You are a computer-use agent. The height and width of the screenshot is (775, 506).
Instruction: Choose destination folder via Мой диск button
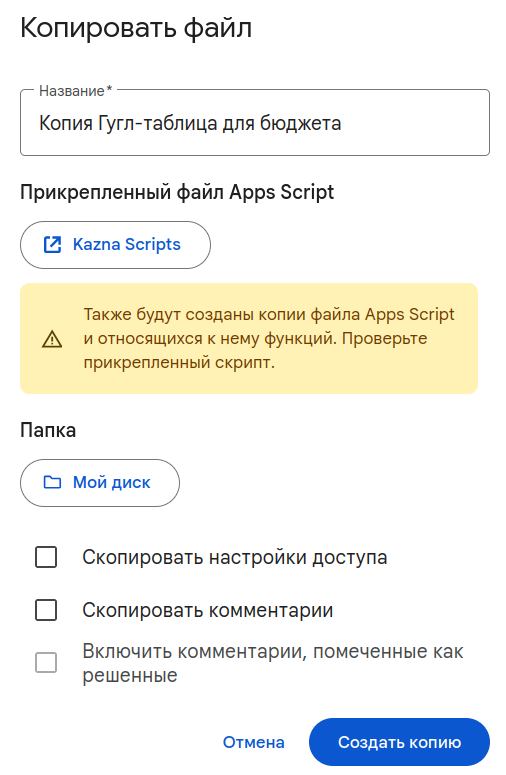(x=100, y=483)
